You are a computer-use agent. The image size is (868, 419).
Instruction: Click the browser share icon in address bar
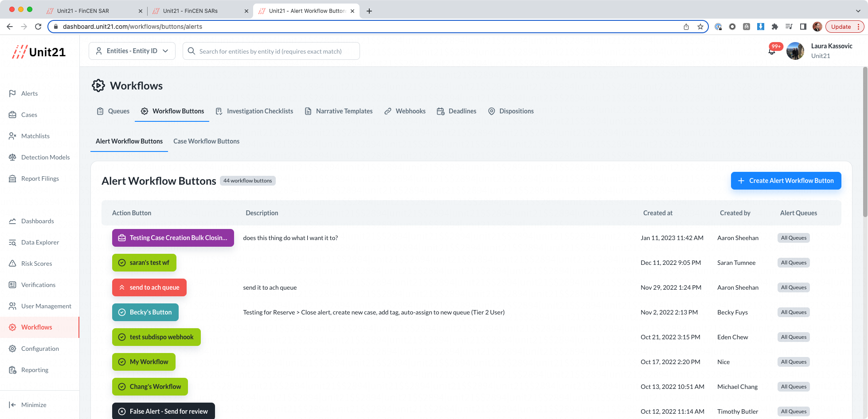click(686, 27)
